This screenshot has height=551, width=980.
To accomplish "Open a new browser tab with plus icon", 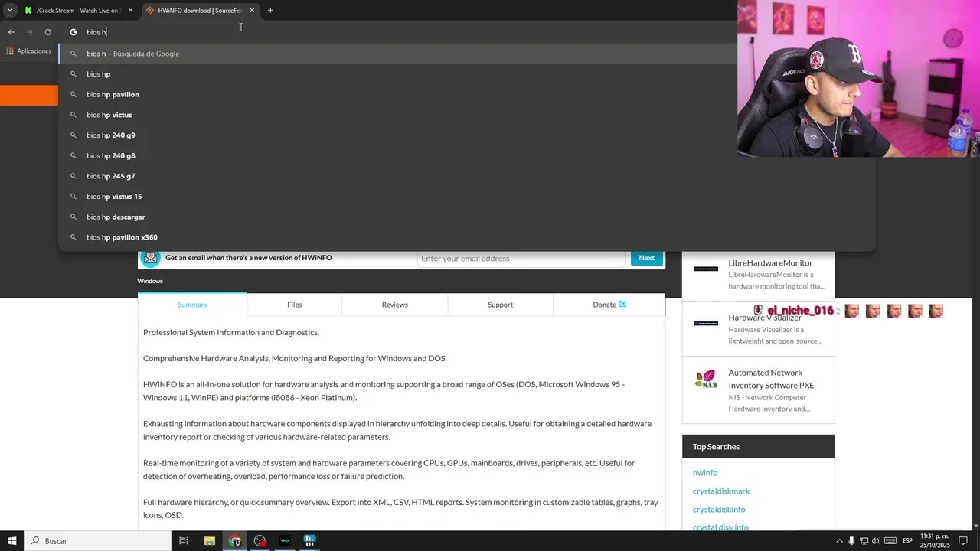I will coord(270,11).
